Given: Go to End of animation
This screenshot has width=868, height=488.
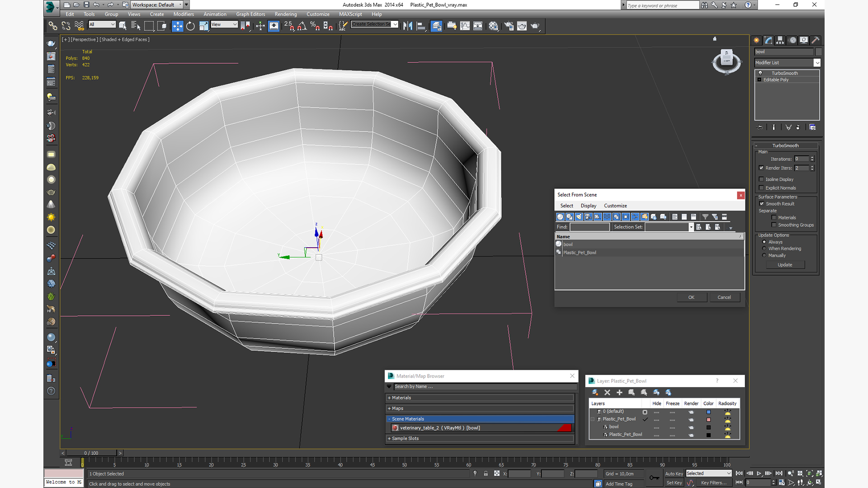Looking at the screenshot, I should (x=778, y=474).
